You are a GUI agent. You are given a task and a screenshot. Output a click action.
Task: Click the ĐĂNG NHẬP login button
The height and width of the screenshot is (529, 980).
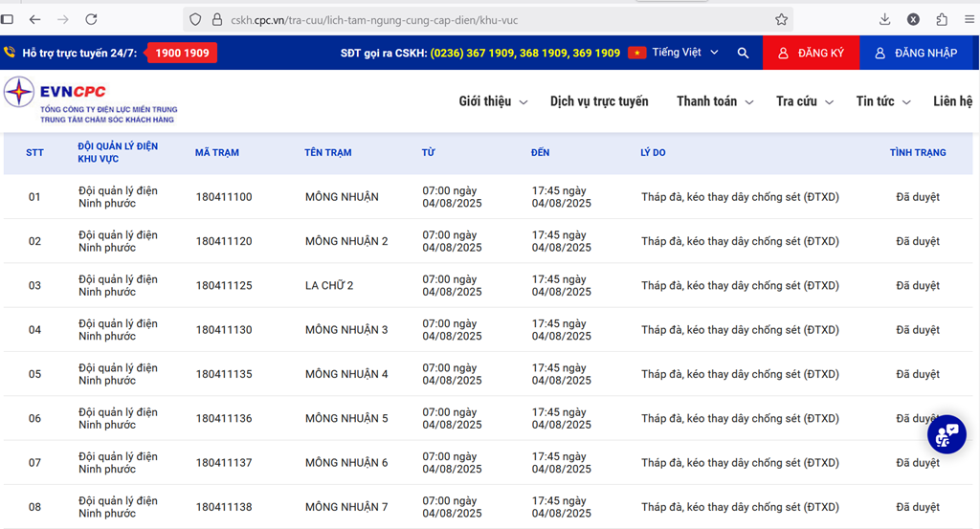coord(916,54)
